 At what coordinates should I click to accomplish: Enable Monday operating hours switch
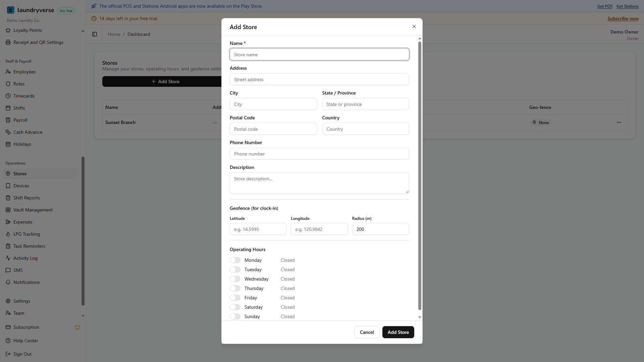pos(235,260)
